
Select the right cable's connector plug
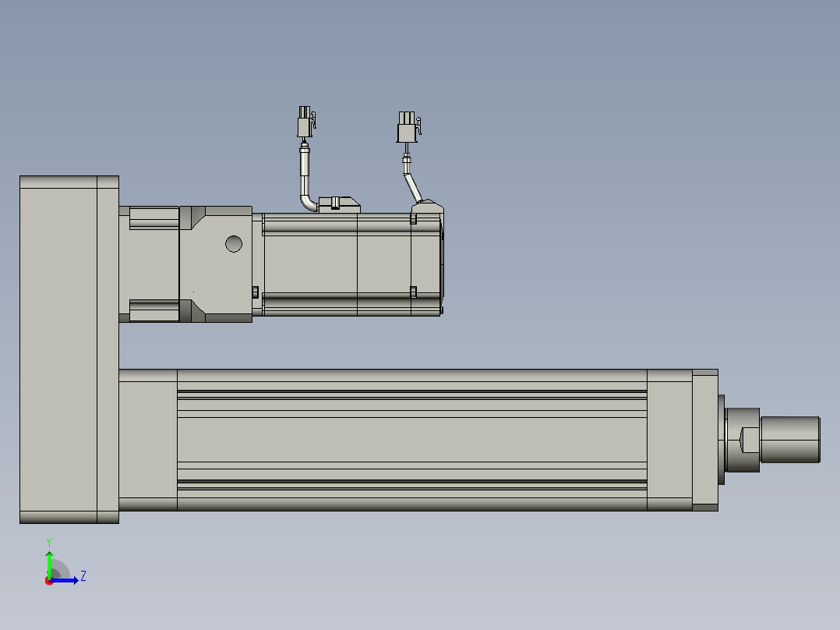[409, 127]
